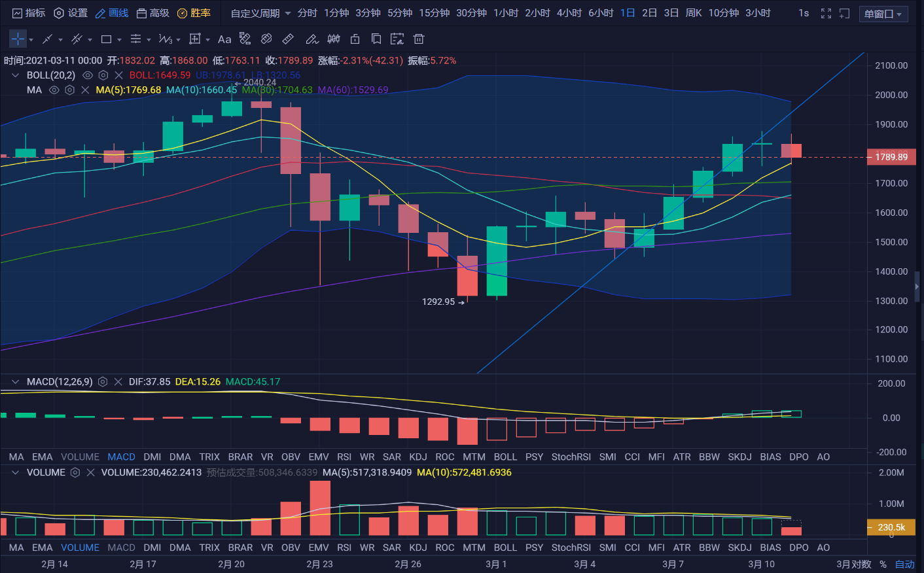924x573 pixels.
Task: Click the lock drawings icon
Action: click(355, 39)
